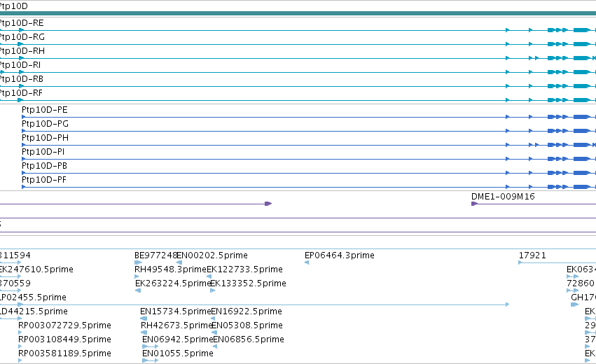Image resolution: width=596 pixels, height=364 pixels.
Task: Select the RP003108449.5prime label
Action: (64, 339)
